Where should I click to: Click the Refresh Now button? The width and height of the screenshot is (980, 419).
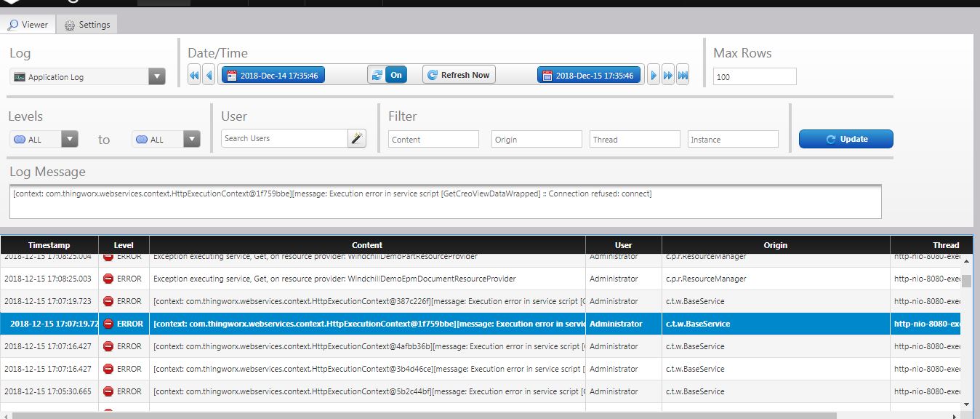click(459, 73)
